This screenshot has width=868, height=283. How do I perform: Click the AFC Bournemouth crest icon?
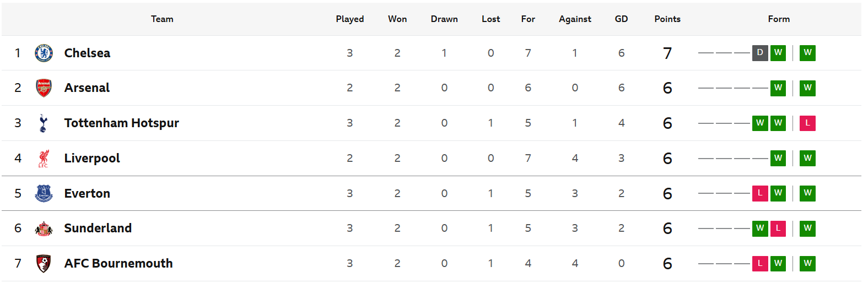[44, 264]
